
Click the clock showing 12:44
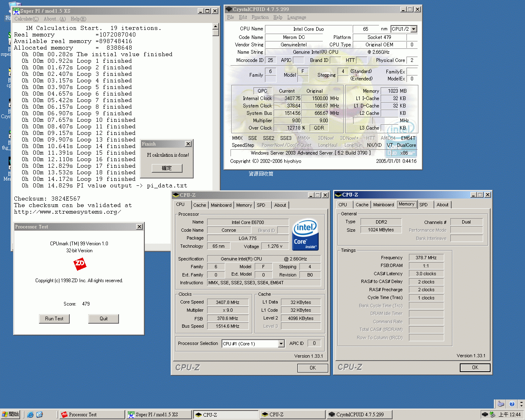tap(509, 415)
